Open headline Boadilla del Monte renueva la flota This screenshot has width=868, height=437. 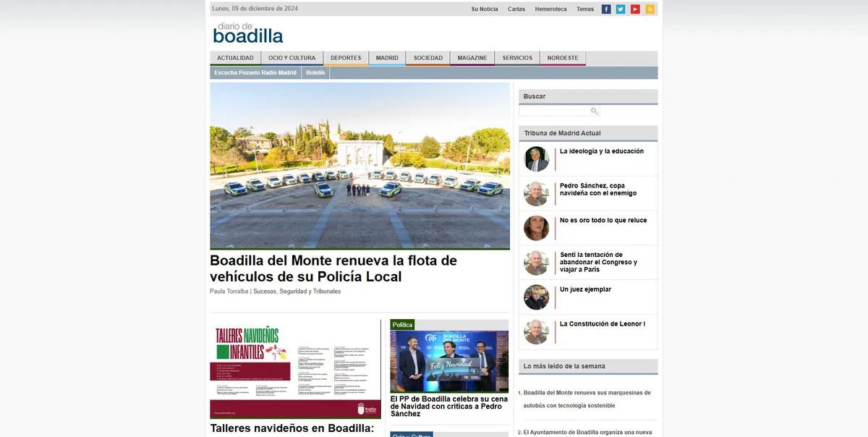click(333, 268)
